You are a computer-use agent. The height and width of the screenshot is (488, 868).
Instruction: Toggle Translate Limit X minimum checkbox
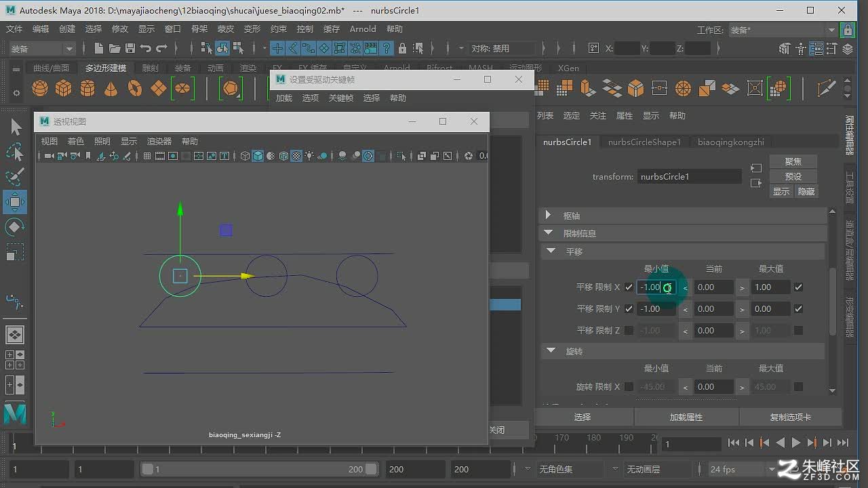coord(629,287)
